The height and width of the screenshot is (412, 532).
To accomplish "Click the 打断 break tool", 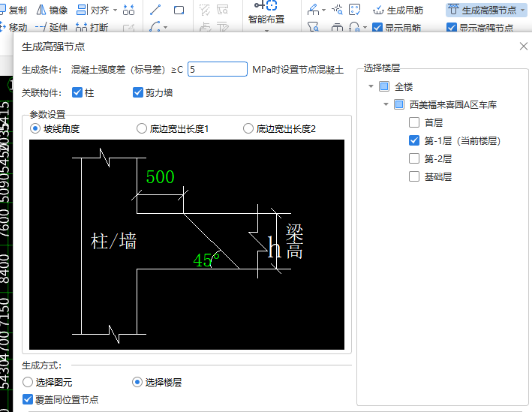I will (x=92, y=27).
